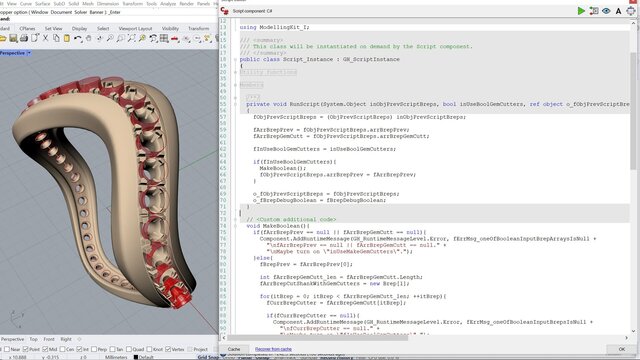Click the script editor horizontal scrollbar thumb
640x360 pixels.
(x=318, y=338)
